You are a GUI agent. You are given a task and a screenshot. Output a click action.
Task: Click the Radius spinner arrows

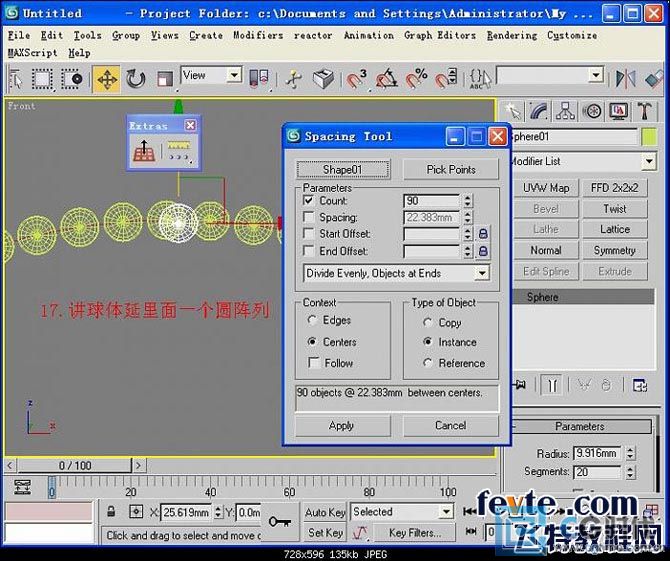click(x=630, y=453)
